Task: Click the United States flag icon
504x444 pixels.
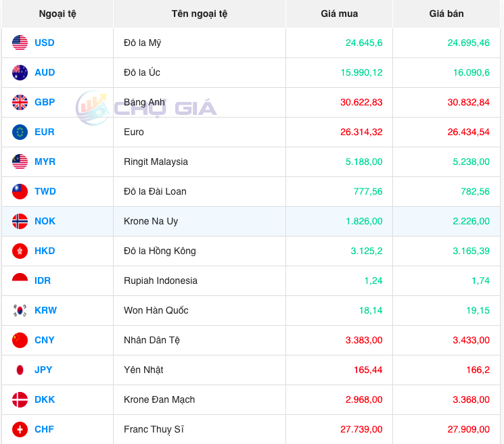Action: pos(20,43)
